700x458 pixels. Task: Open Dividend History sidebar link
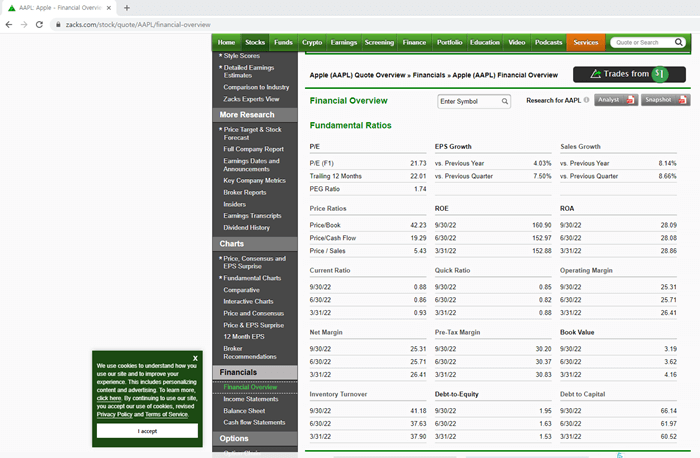click(x=246, y=228)
